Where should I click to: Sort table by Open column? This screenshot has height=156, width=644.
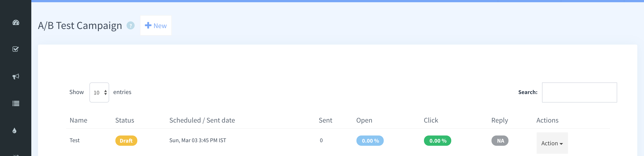[x=364, y=120]
